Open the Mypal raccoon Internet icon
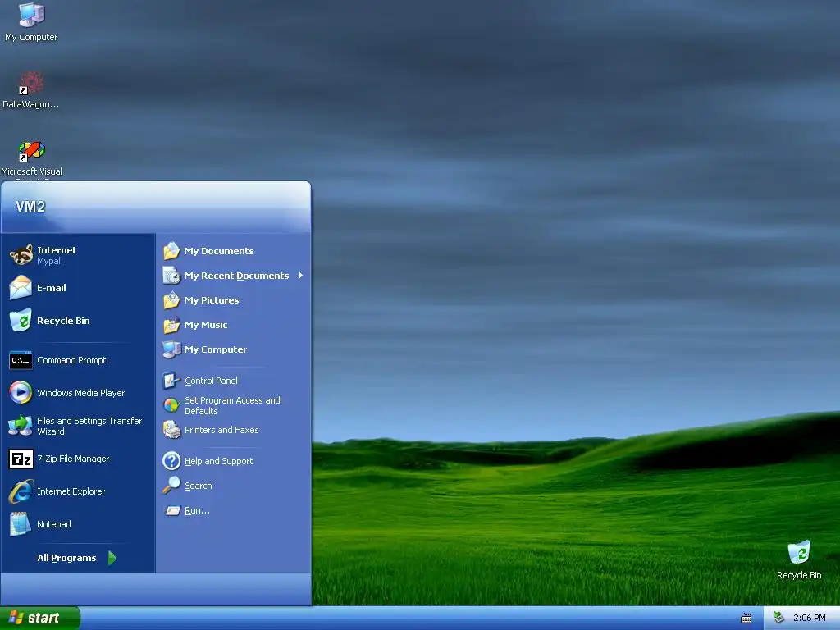 (21, 255)
